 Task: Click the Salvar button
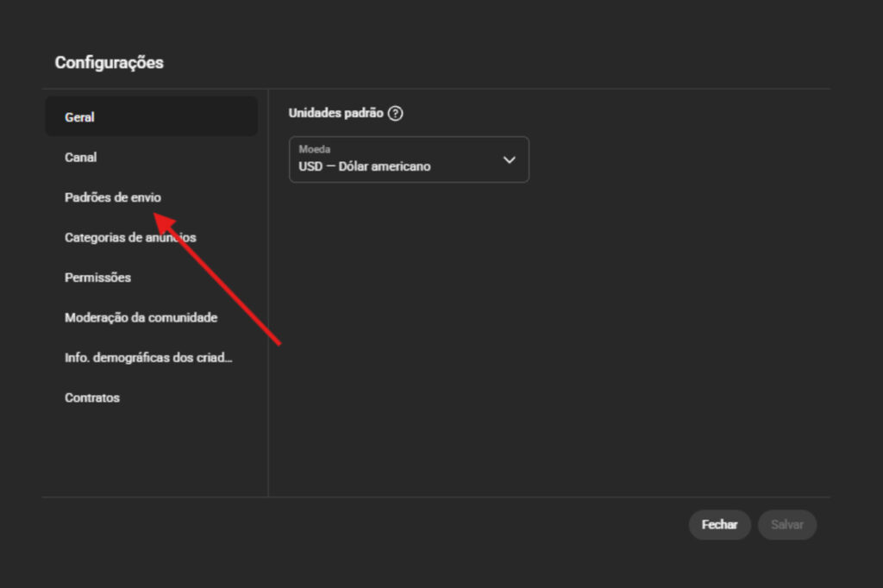point(786,524)
